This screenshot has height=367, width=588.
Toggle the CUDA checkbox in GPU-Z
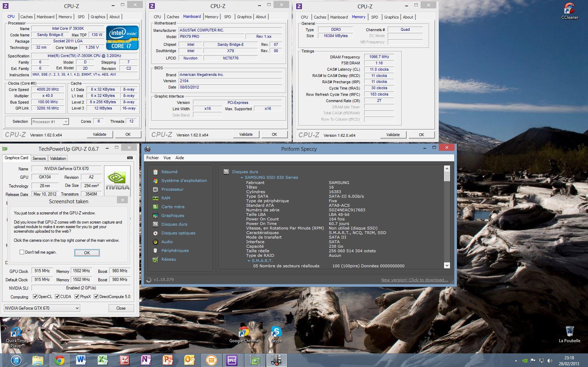57,297
